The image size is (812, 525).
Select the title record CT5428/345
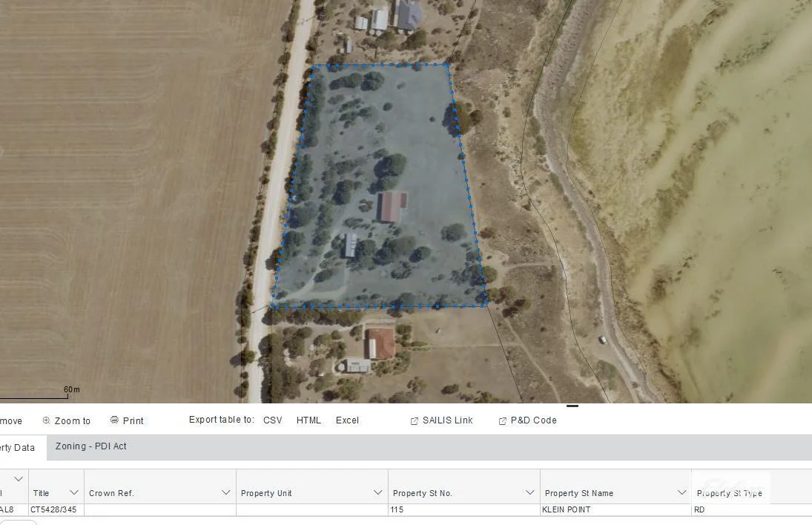(53, 509)
